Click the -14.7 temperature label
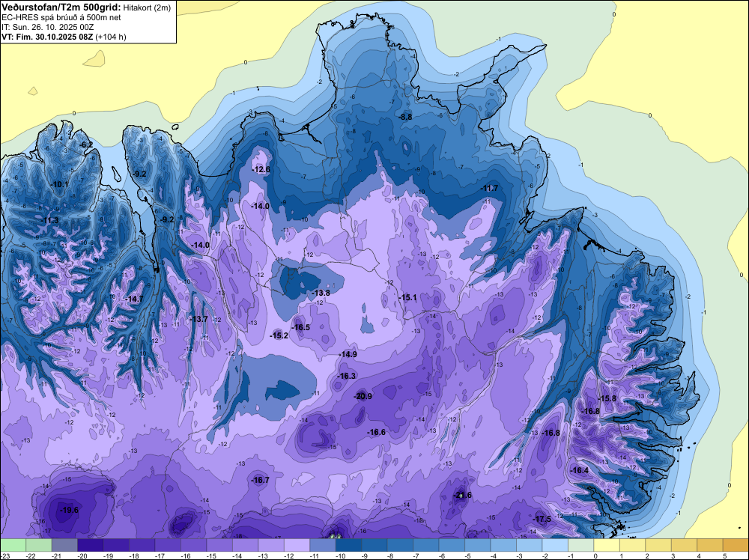This screenshot has width=749, height=560. click(134, 299)
